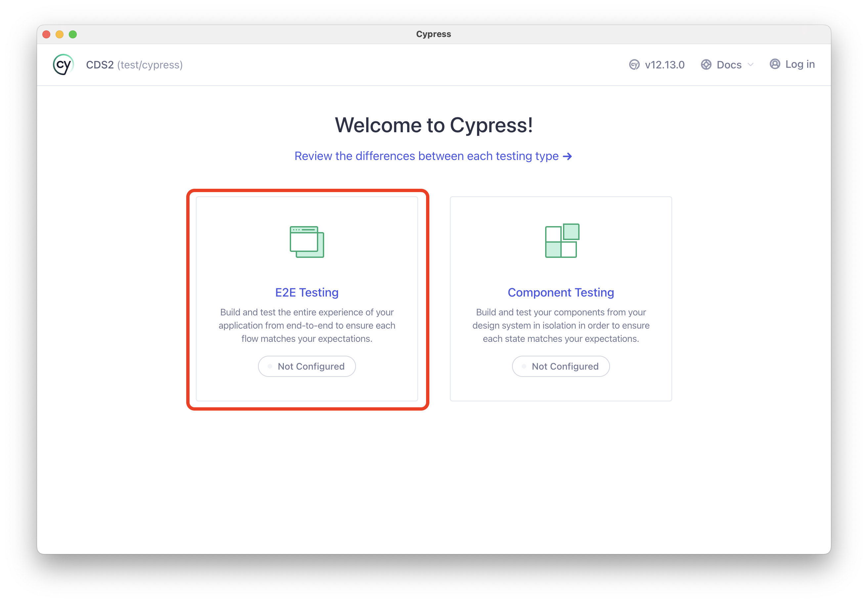868x603 pixels.
Task: Click the Welcome to Cypress! heading
Action: click(434, 125)
